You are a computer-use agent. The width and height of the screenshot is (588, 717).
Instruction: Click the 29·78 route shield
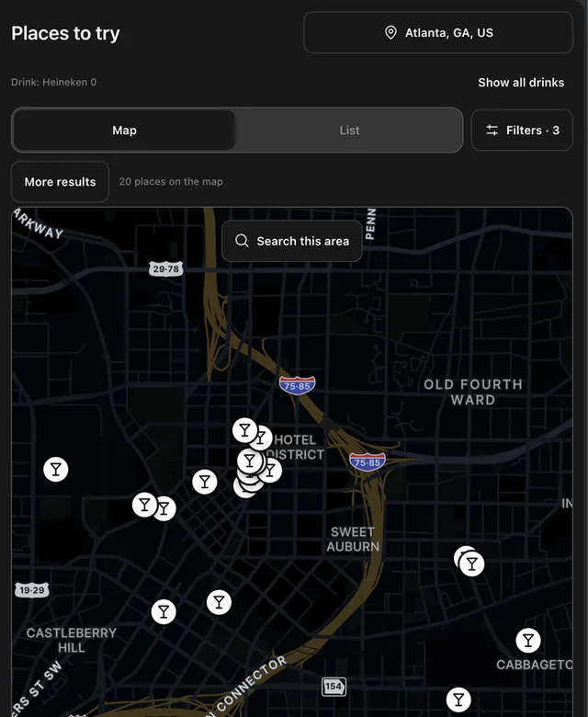[x=166, y=268]
